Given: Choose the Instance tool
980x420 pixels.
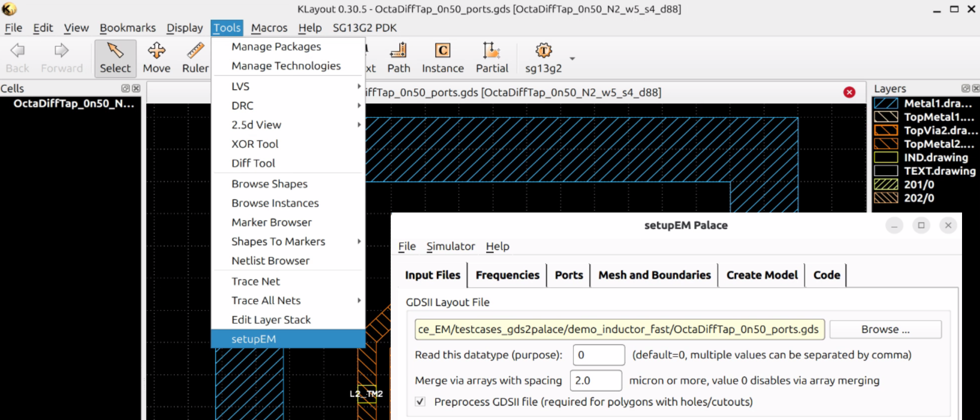Looking at the screenshot, I should [443, 58].
